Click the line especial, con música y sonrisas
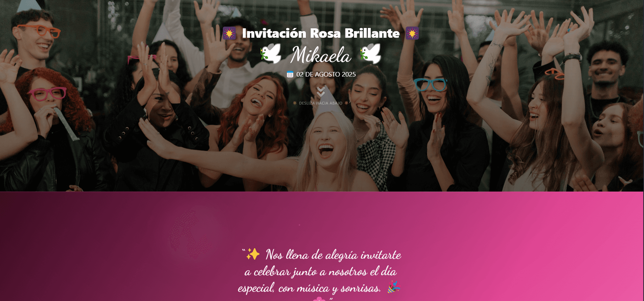 click(x=309, y=288)
